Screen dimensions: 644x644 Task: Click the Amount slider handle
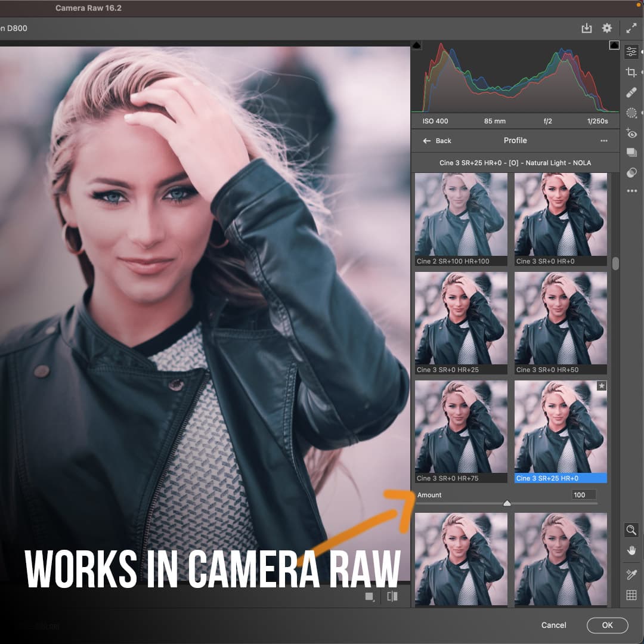coord(507,503)
